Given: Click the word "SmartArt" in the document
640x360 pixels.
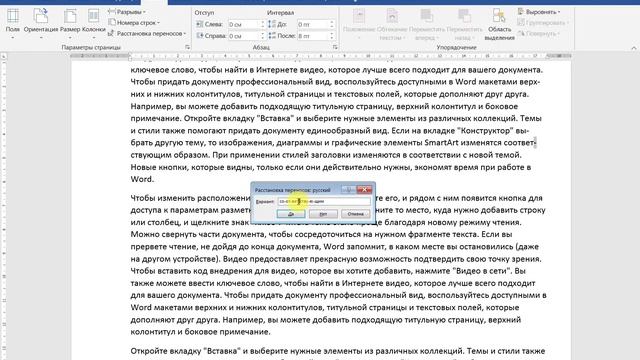Looking at the screenshot, I should point(442,143).
